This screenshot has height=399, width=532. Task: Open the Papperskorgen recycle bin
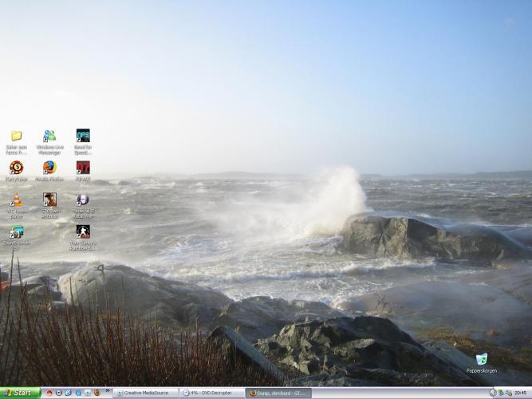coord(482,361)
